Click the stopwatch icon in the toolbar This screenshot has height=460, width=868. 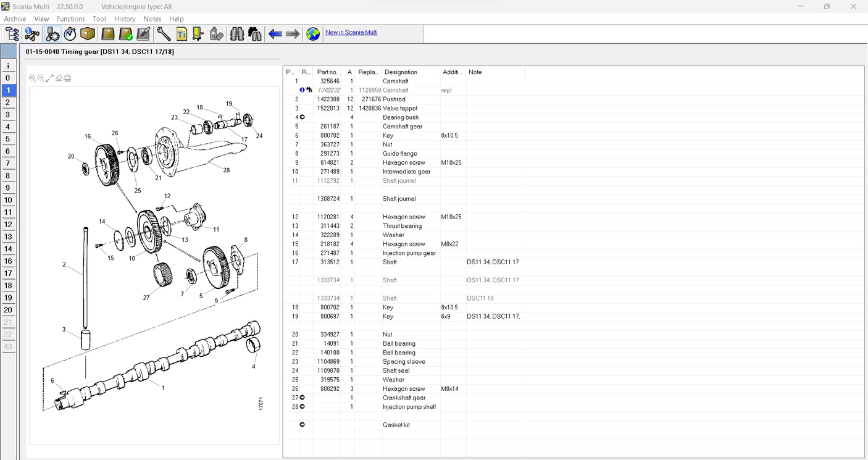point(70,34)
